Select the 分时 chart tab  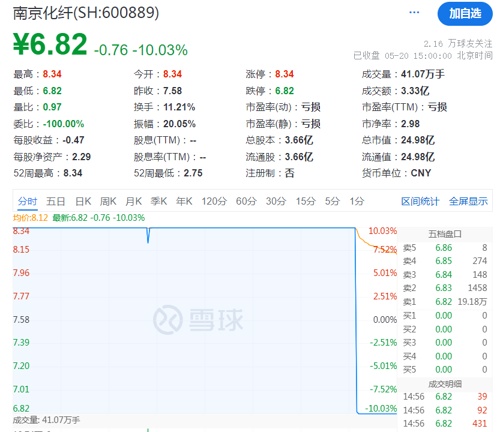tap(27, 201)
